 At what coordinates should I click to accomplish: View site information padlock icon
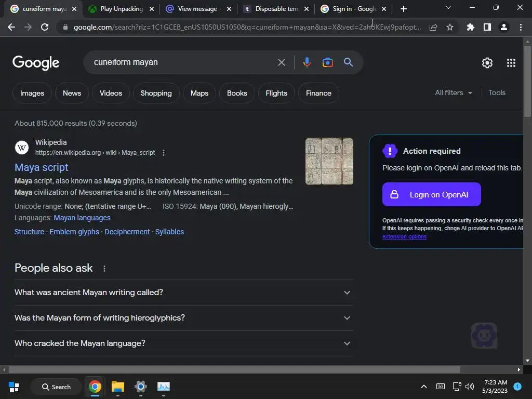[x=65, y=27]
